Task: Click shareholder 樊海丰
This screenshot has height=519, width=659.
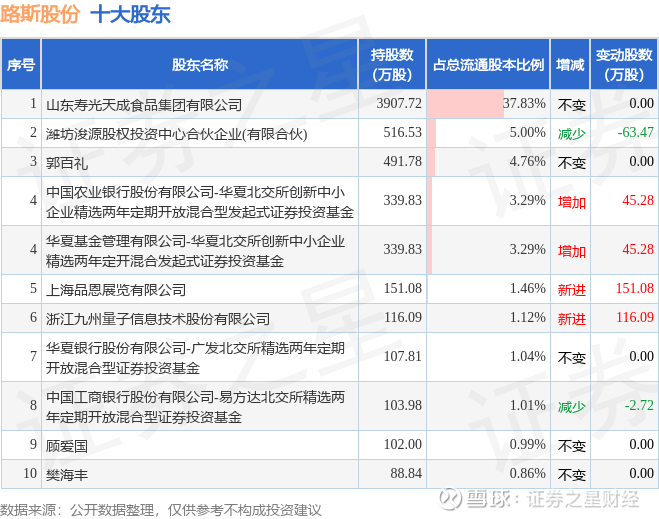Action: (67, 474)
